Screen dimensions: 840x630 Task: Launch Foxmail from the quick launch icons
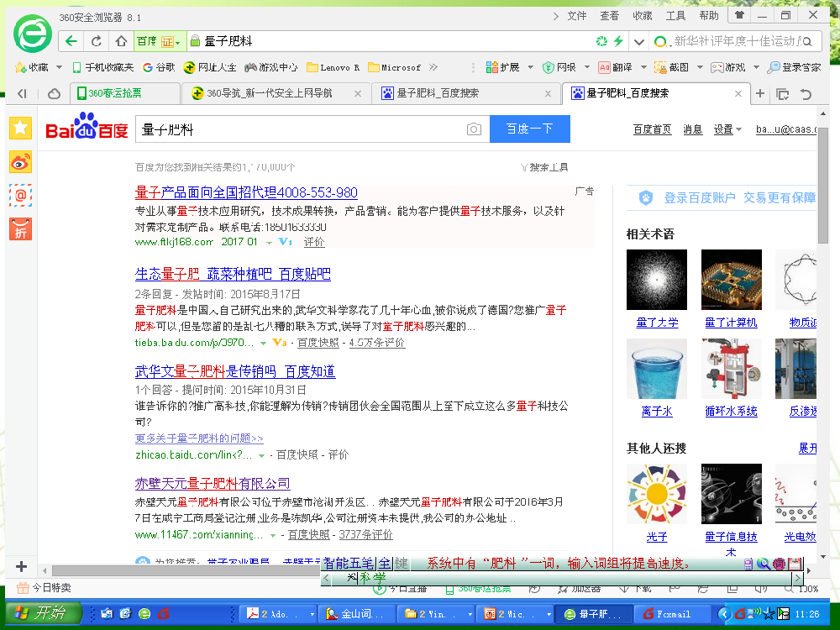point(164,614)
